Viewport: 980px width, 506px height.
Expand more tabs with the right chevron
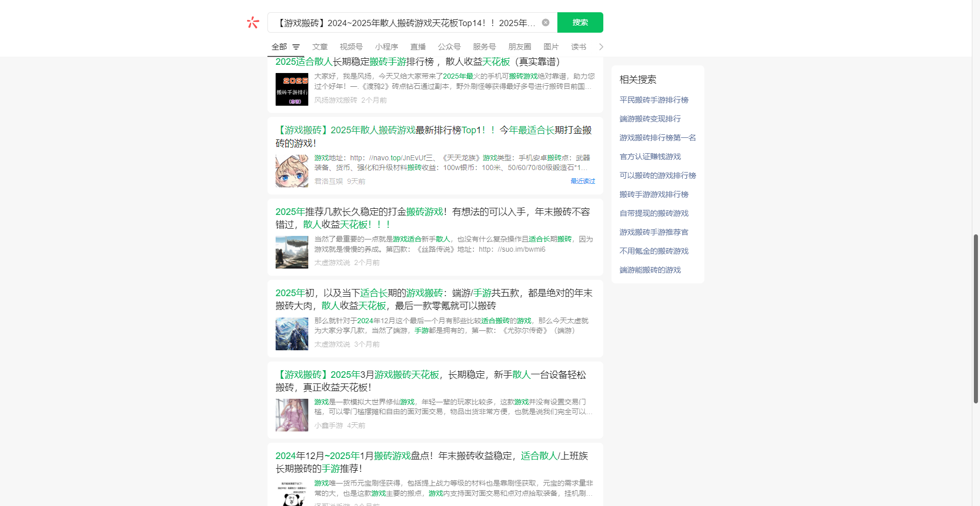pos(601,47)
